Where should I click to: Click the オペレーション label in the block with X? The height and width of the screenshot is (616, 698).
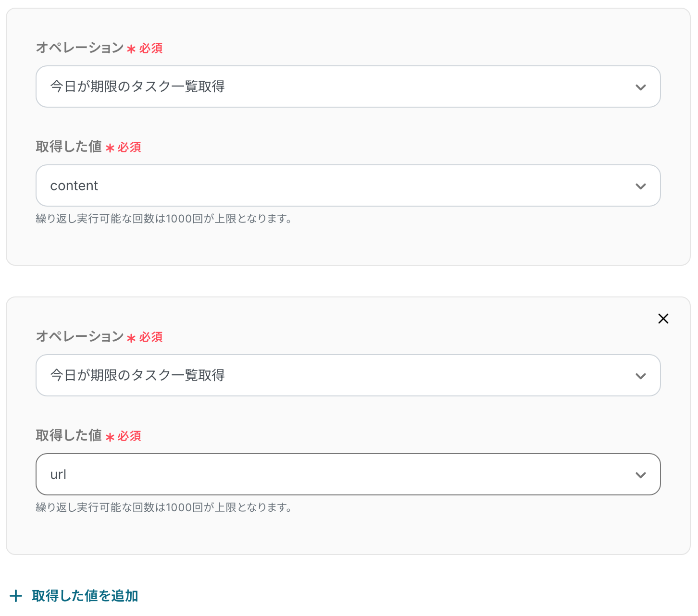click(x=80, y=336)
